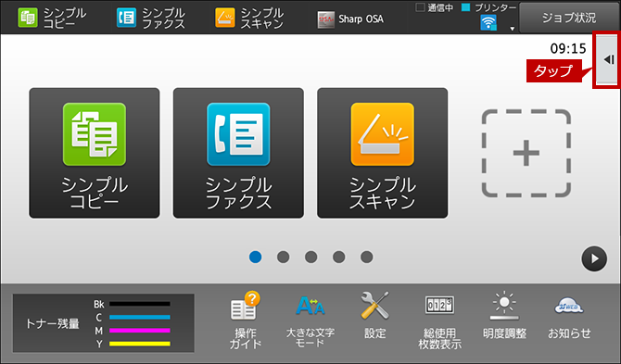
Task: Select シンプルファクス in the top bar
Action: click(151, 18)
